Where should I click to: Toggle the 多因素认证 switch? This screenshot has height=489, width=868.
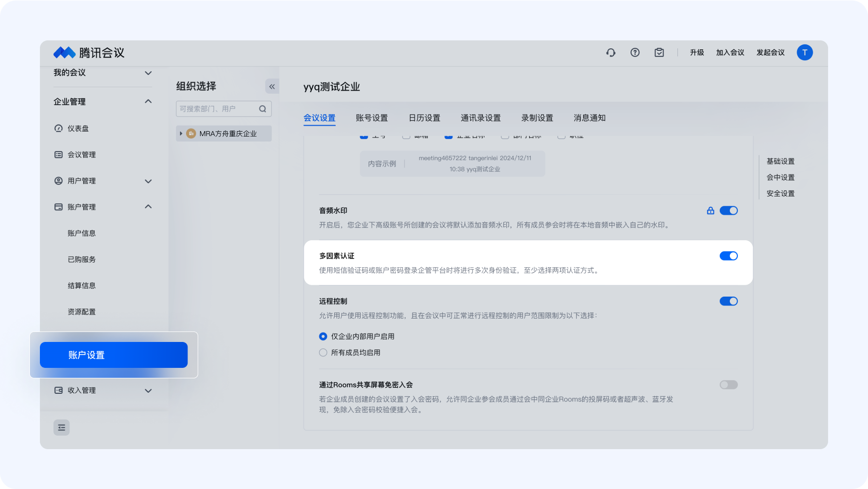tap(728, 256)
